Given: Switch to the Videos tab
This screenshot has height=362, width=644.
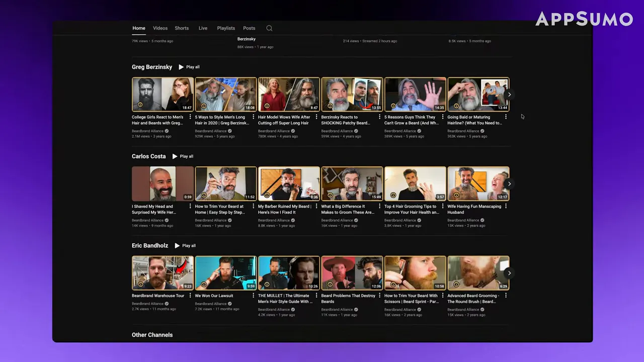Looking at the screenshot, I should 160,28.
